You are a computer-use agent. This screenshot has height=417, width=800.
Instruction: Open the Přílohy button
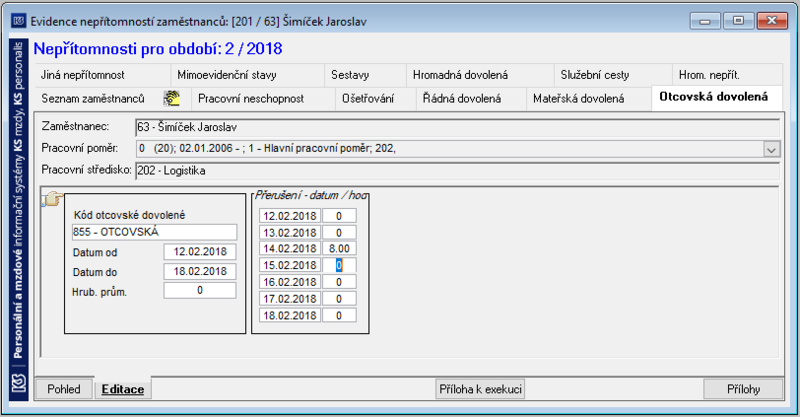(743, 389)
